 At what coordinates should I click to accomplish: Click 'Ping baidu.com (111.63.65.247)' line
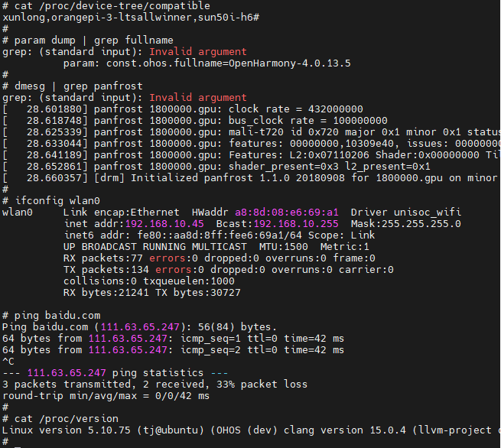point(139,327)
